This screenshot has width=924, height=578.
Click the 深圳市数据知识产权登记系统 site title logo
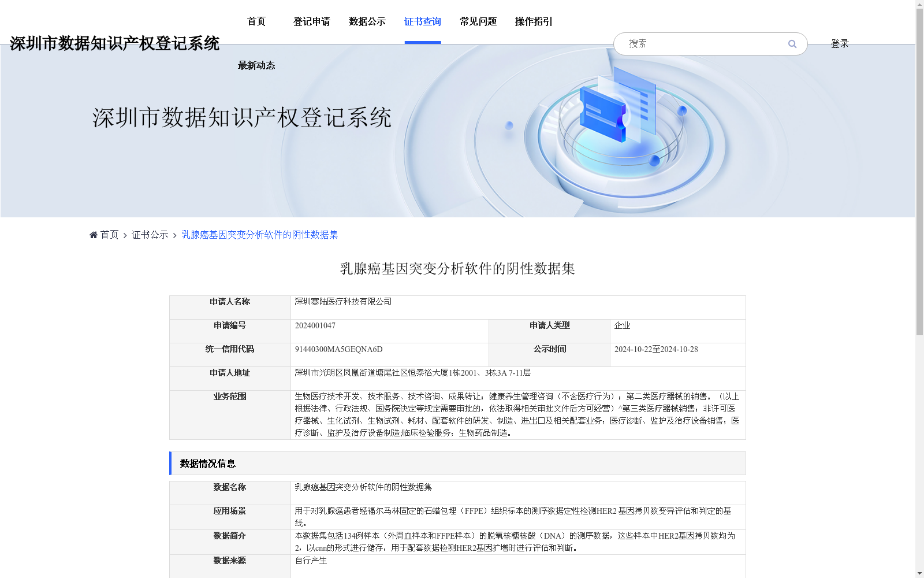point(114,43)
